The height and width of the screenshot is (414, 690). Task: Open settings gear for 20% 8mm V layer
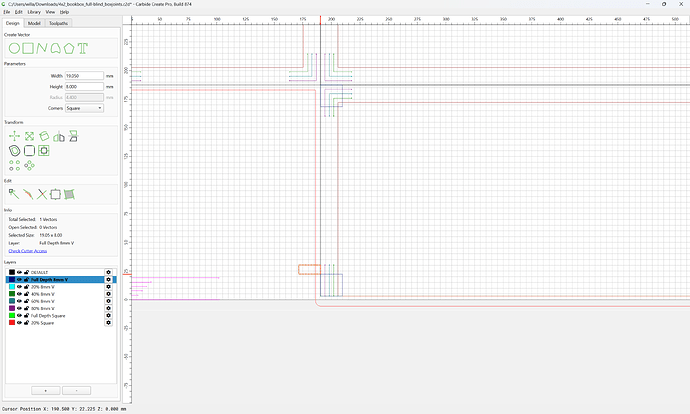click(x=108, y=287)
